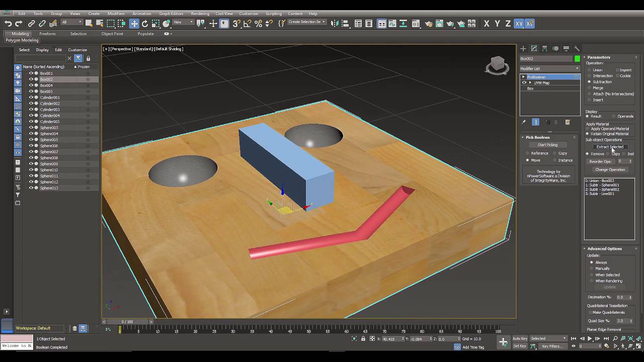Enable the Imprint checkbox
644x362 pixels.
(617, 70)
